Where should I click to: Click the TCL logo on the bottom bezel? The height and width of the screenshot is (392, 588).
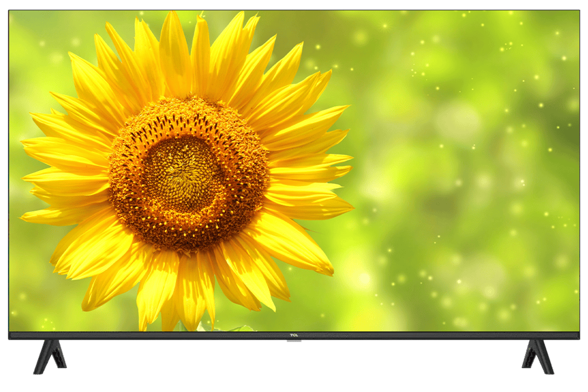point(293,335)
